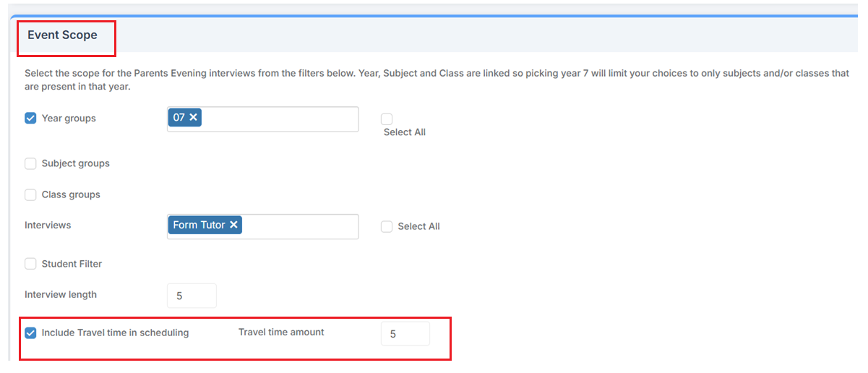Enable the Subject groups checkbox
This screenshot has height=373, width=868.
pyautogui.click(x=30, y=163)
